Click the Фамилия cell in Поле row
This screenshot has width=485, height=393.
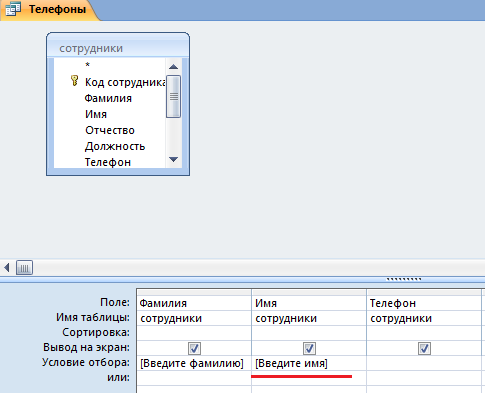(194, 303)
